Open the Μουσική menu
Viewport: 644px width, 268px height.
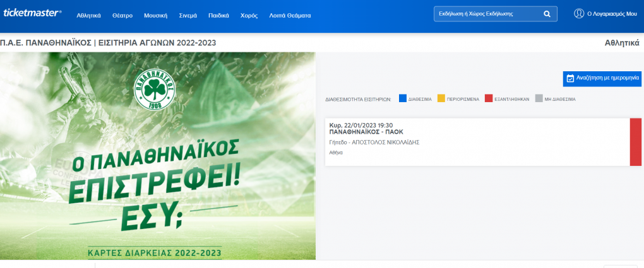pyautogui.click(x=156, y=16)
